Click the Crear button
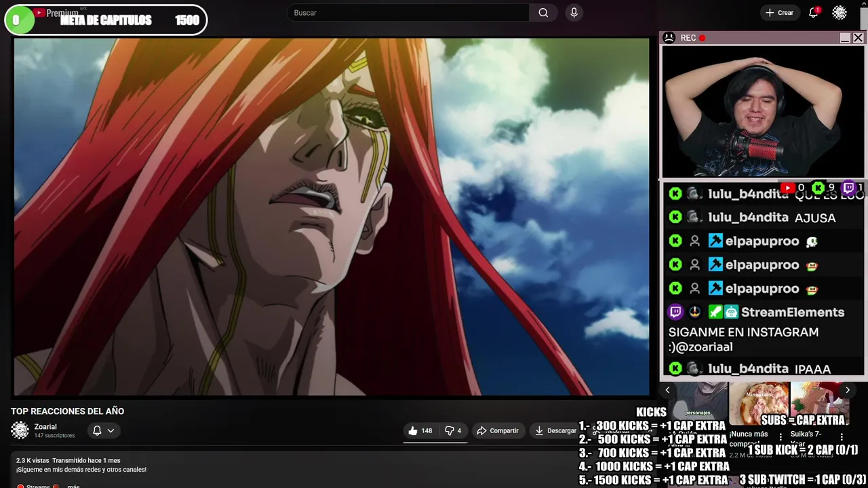The width and height of the screenshot is (868, 488). click(x=779, y=13)
